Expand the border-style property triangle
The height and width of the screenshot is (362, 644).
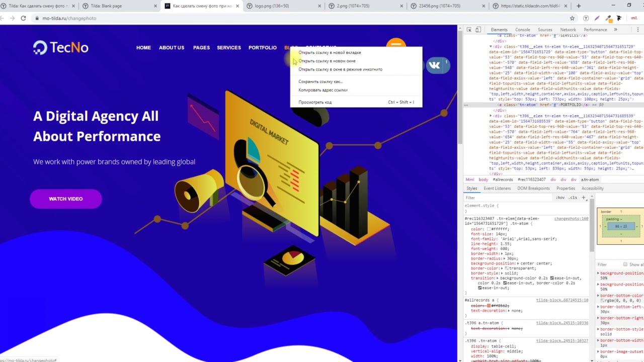click(x=502, y=273)
